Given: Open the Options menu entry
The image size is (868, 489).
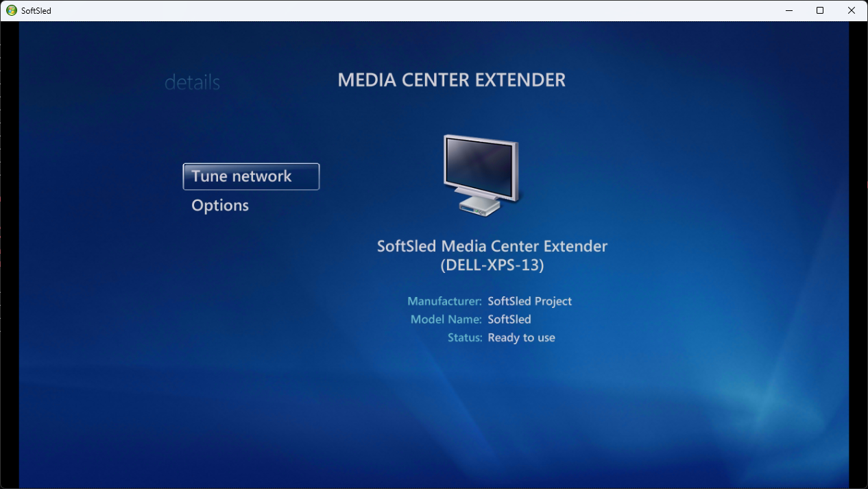Looking at the screenshot, I should 220,205.
